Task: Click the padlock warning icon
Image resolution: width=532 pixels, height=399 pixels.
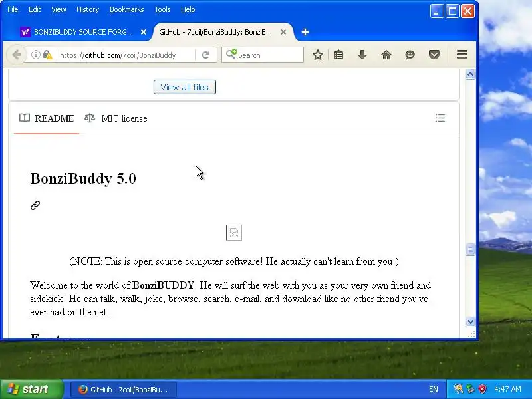Action: click(47, 55)
